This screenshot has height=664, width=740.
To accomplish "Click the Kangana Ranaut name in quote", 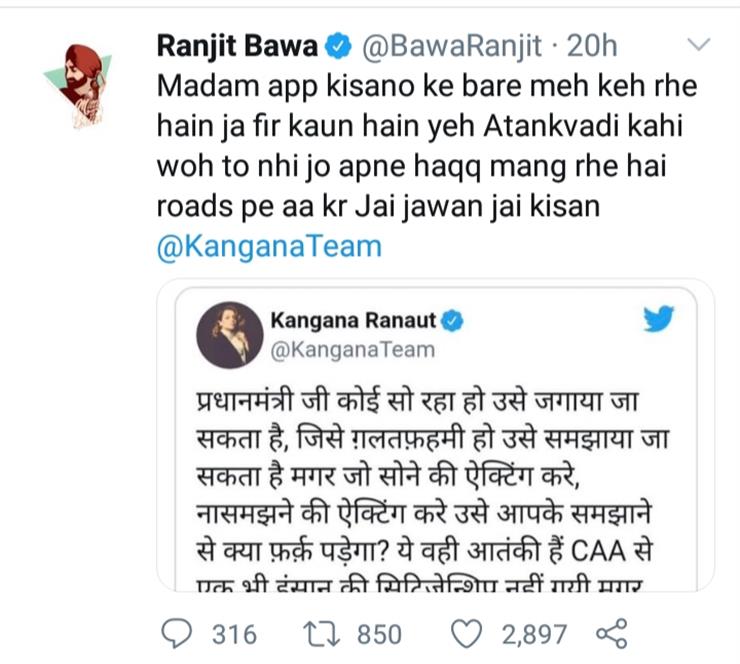I will pyautogui.click(x=353, y=320).
